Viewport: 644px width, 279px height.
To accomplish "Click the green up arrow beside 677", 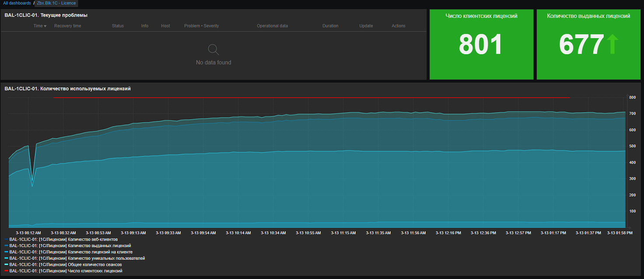I will 612,45.
